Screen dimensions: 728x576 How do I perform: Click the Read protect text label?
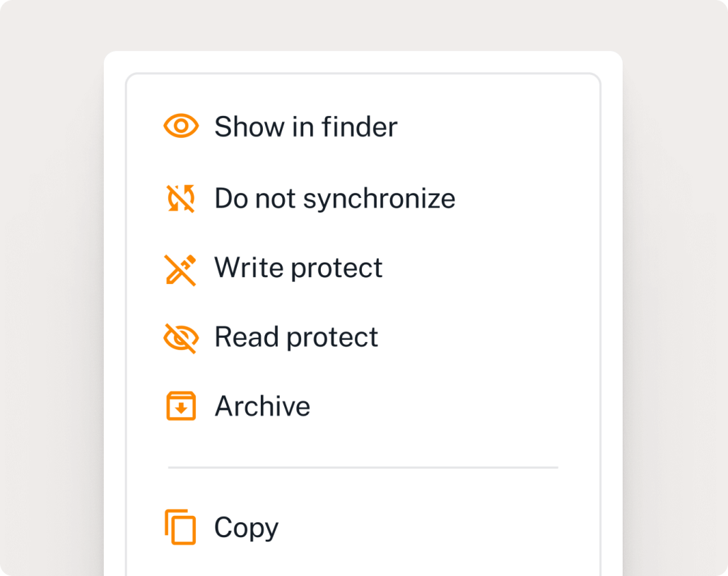[296, 337]
